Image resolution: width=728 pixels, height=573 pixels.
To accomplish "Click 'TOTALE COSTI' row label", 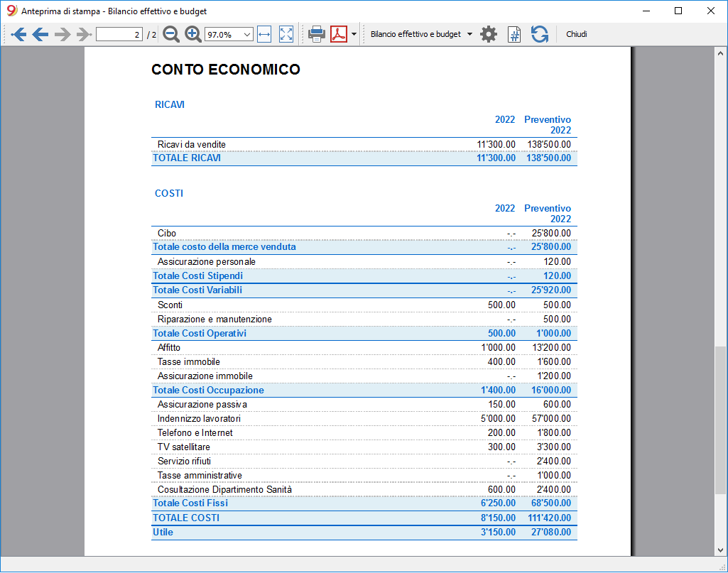I will click(186, 518).
